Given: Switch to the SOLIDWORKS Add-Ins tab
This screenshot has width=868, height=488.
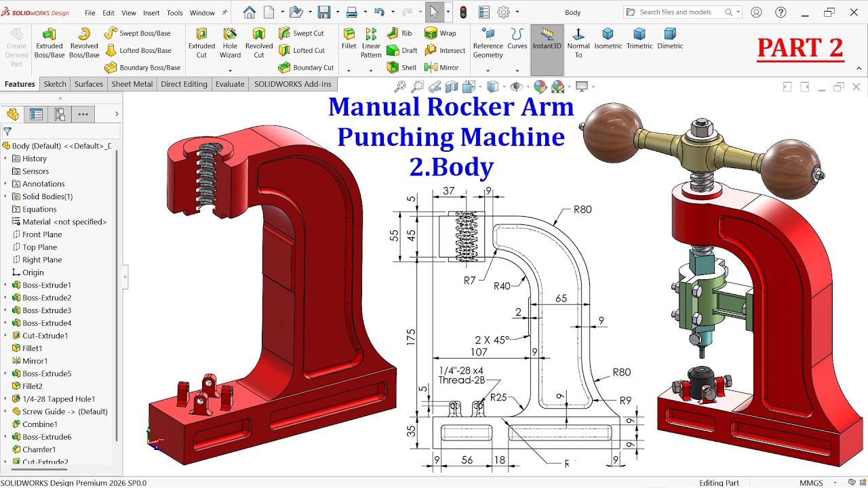Looking at the screenshot, I should tap(293, 84).
